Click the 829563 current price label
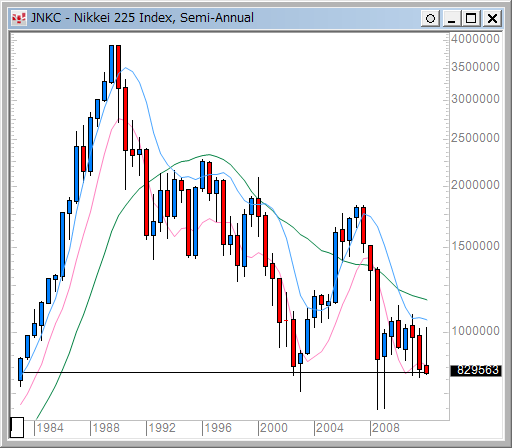This screenshot has width=512, height=448. [x=476, y=370]
